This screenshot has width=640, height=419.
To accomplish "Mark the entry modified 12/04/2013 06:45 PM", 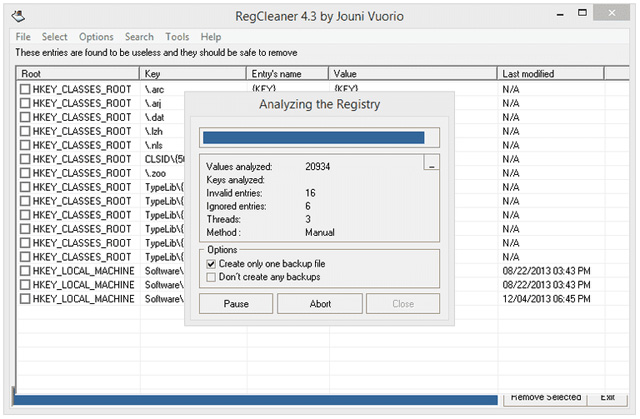I will 26,299.
